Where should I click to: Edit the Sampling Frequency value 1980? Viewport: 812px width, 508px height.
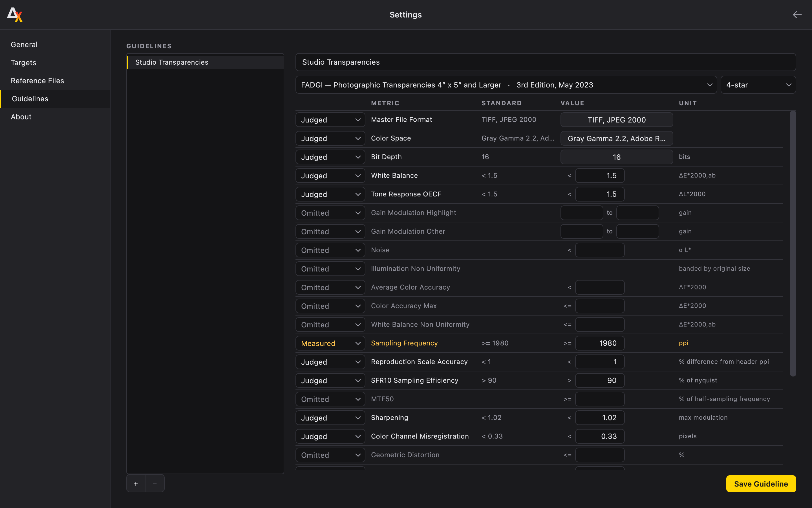tap(600, 343)
